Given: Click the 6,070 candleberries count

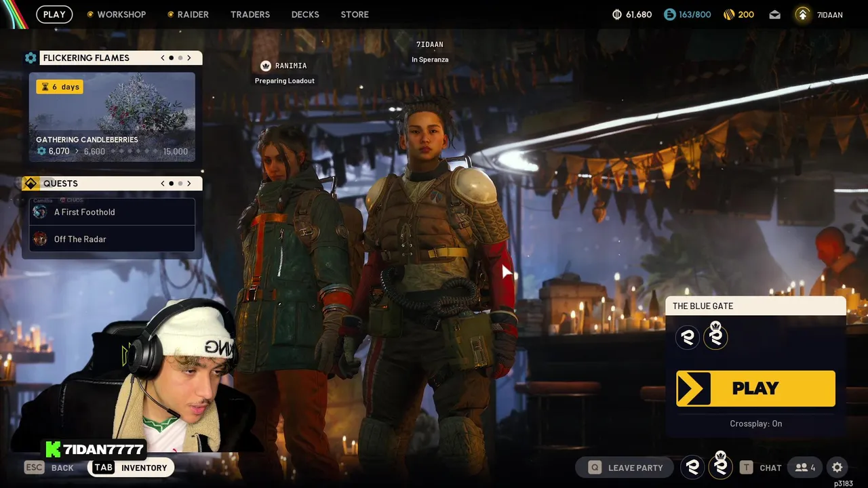Looking at the screenshot, I should click(59, 151).
